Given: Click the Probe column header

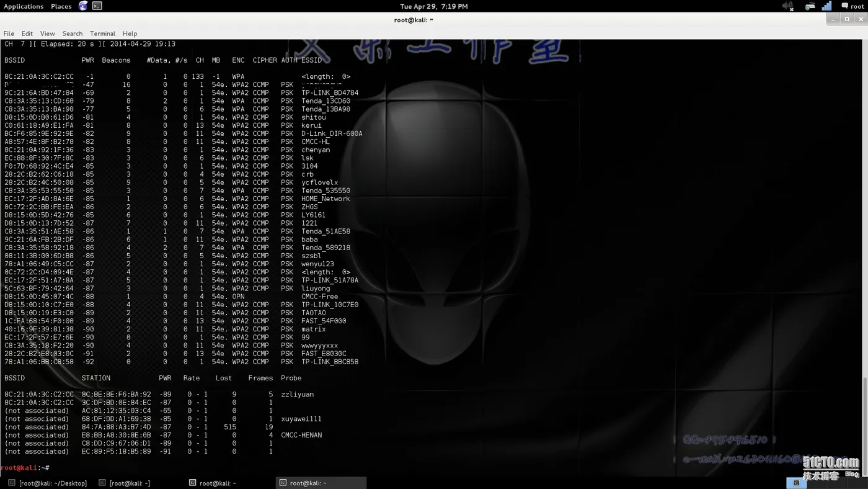Looking at the screenshot, I should tap(291, 378).
